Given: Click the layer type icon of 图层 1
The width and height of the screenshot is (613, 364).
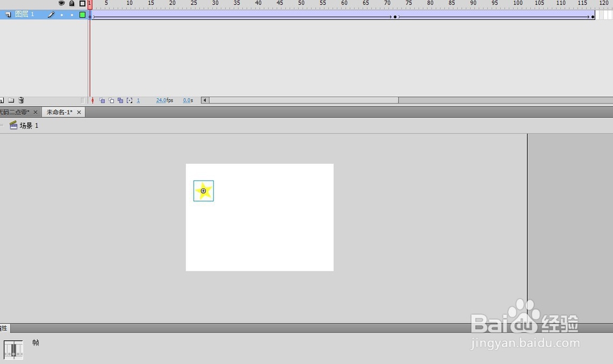Looking at the screenshot, I should coord(8,15).
